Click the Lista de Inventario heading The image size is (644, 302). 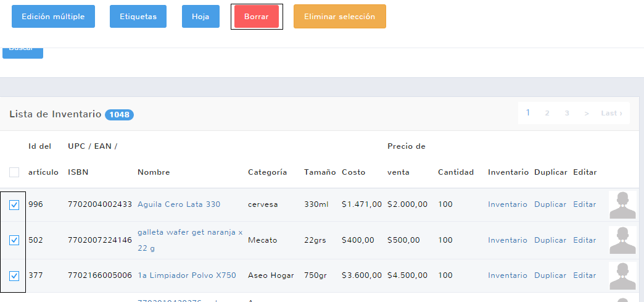pos(56,114)
